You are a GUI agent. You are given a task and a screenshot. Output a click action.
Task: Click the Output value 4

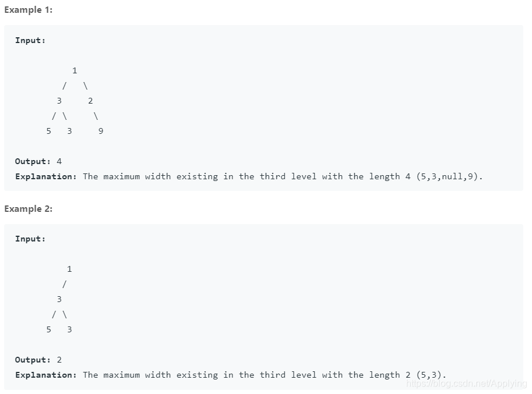tap(59, 161)
